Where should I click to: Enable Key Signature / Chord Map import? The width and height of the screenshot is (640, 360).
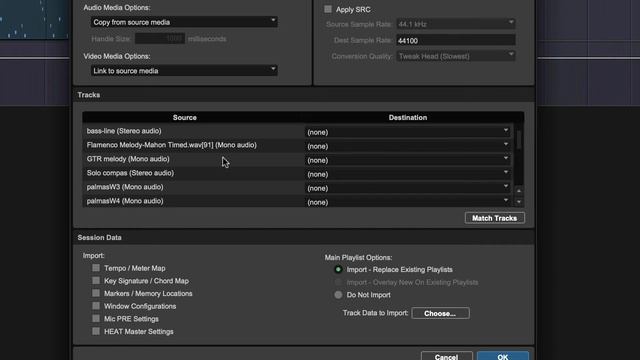pyautogui.click(x=96, y=280)
